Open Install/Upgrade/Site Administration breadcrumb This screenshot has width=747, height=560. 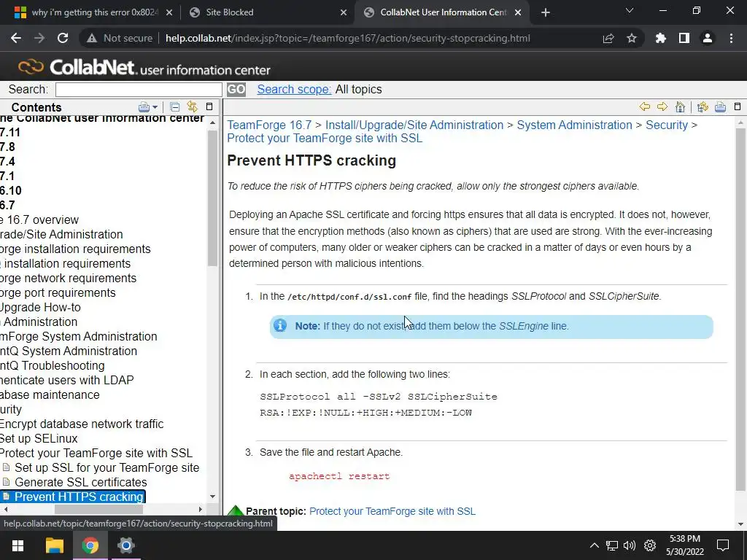click(x=414, y=125)
